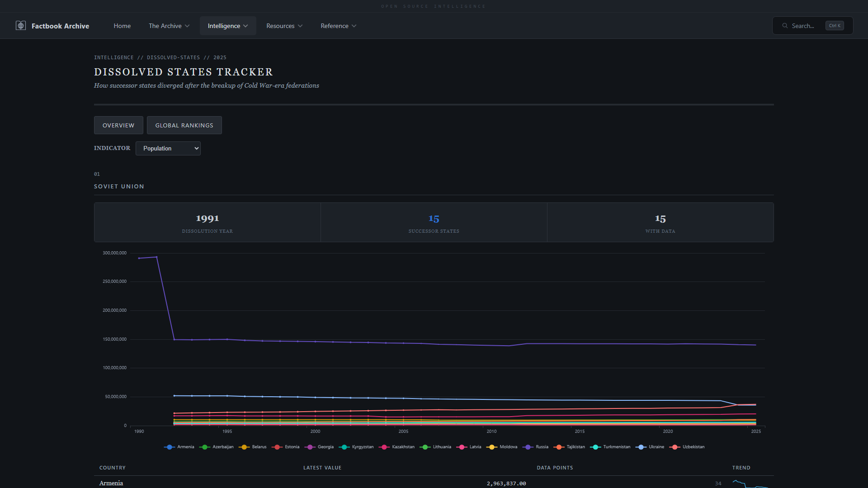Toggle Ukraine legend marker

[x=641, y=447]
